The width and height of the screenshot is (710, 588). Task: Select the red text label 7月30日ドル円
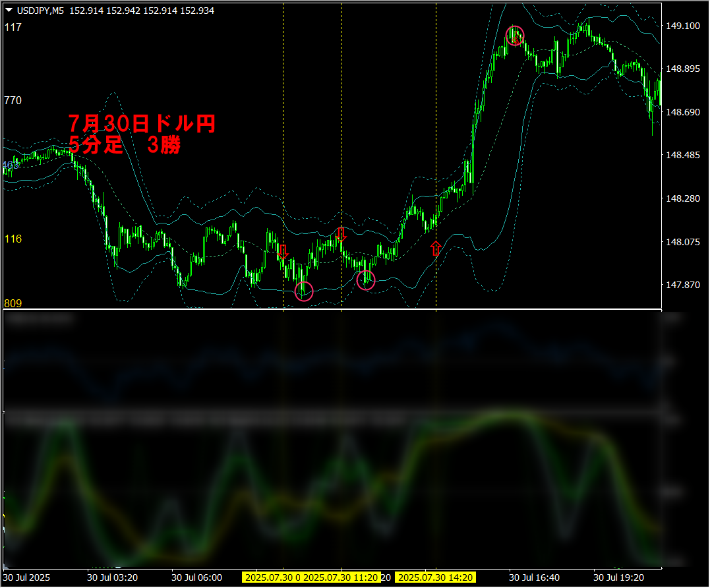pos(142,124)
